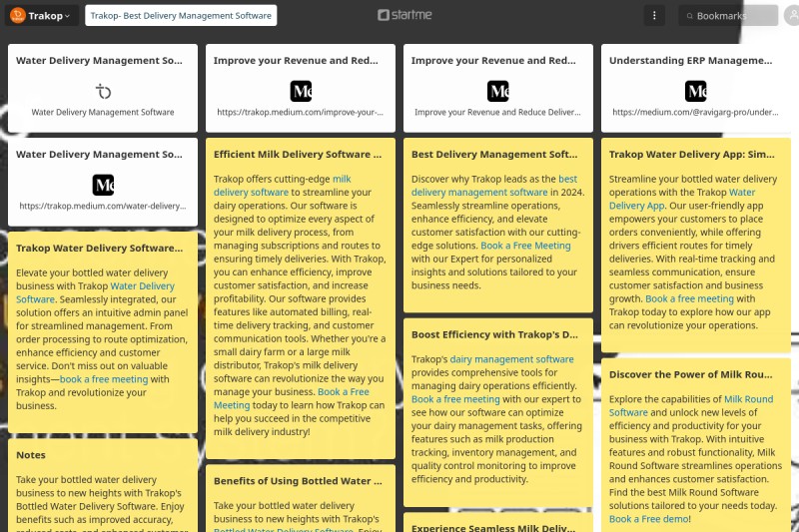Click Discover the Power of Milk Rou... title
The width and height of the screenshot is (799, 532).
(690, 374)
